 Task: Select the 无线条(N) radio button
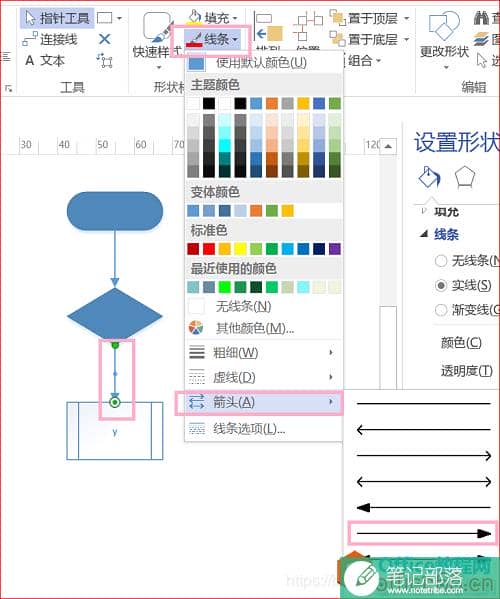coord(441,261)
